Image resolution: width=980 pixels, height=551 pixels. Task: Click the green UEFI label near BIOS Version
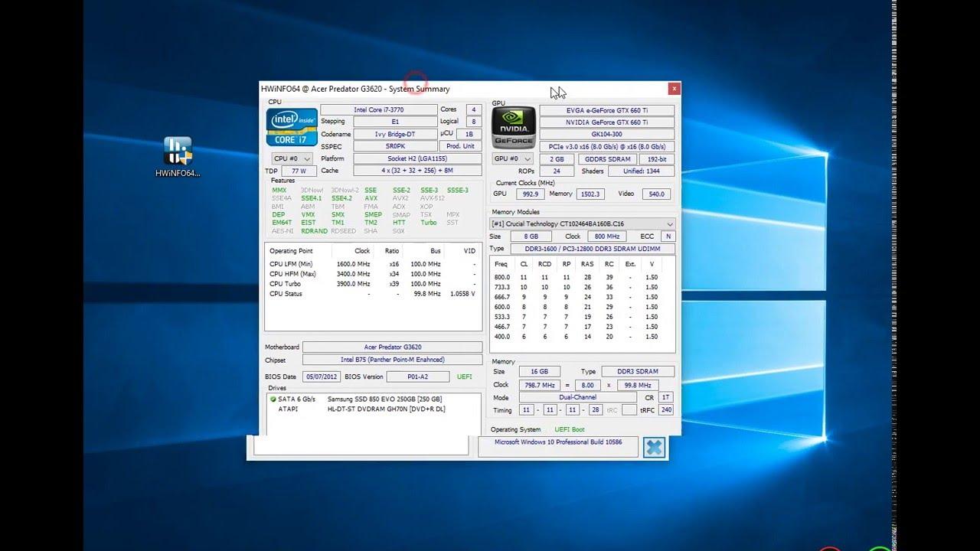pos(463,376)
